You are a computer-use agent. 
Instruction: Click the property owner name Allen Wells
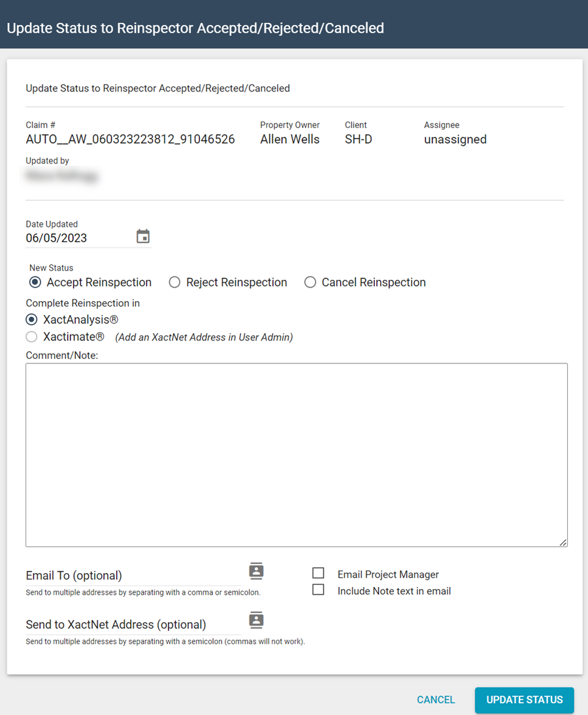coord(289,139)
